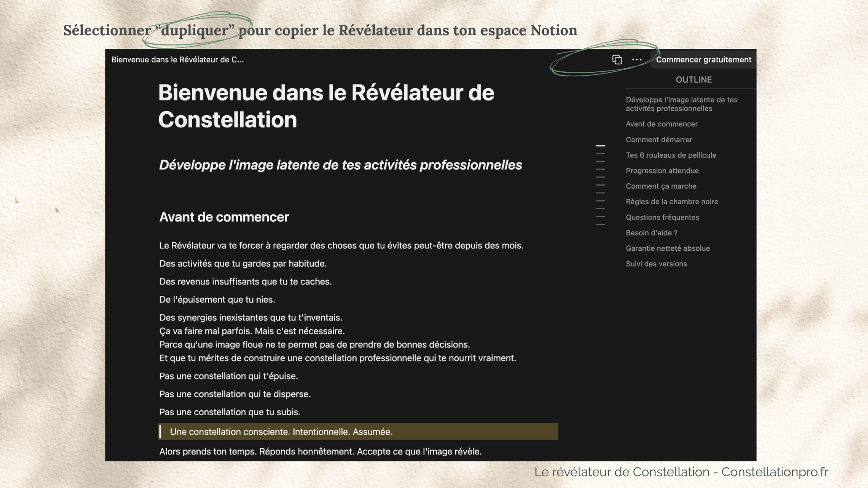
Task: Click the page title breadcrumb at top
Action: point(177,60)
